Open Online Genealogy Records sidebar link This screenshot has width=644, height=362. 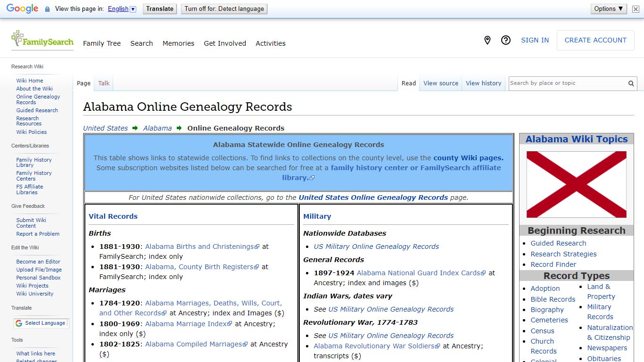(38, 99)
